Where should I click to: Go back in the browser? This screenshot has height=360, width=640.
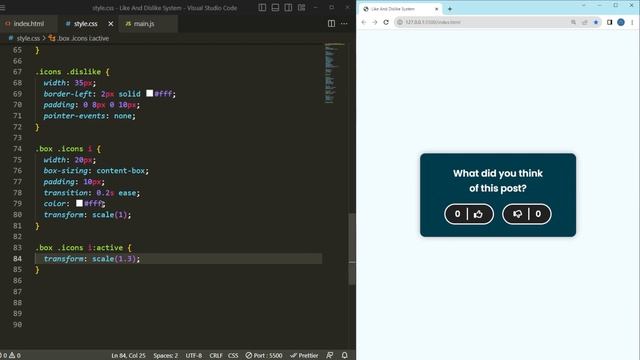click(364, 22)
